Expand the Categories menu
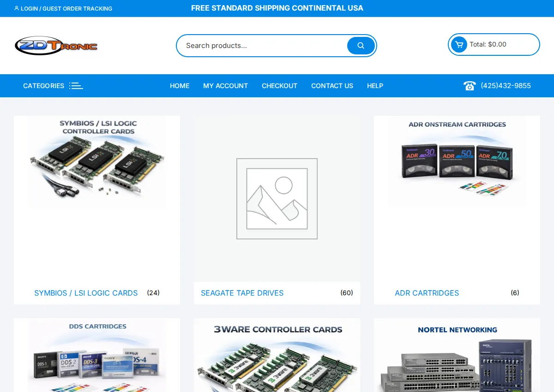This screenshot has width=554, height=392. [x=53, y=86]
